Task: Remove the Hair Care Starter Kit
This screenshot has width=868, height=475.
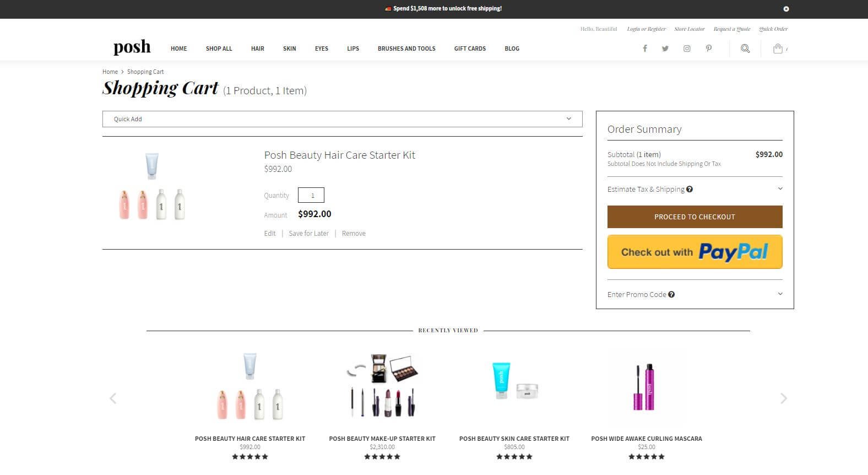Action: (x=354, y=234)
